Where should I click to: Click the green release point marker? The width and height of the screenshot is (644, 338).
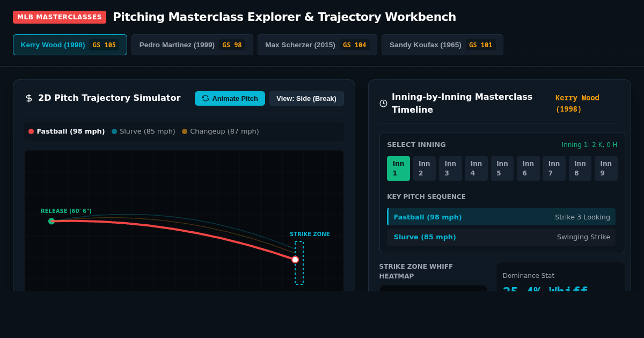[x=52, y=221]
